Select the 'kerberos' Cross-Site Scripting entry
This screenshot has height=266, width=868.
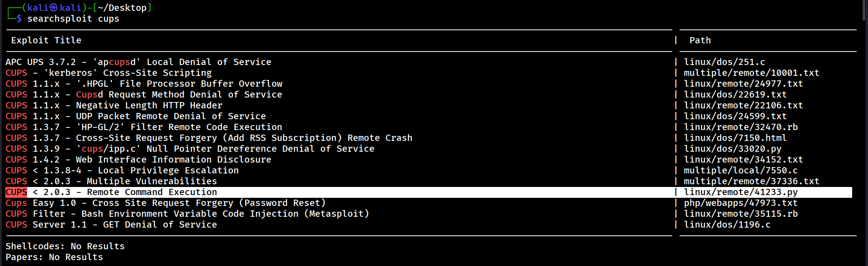pos(109,73)
